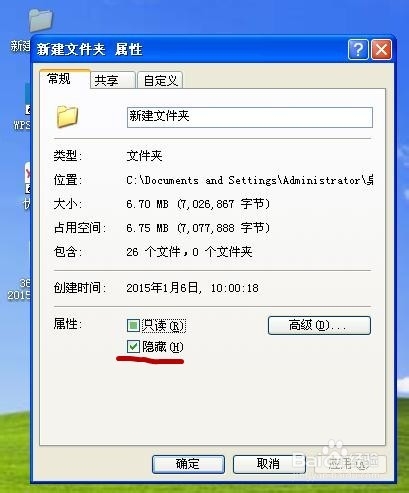
Task: Select the partially hidden WPS desktop icon
Action: coord(24,108)
